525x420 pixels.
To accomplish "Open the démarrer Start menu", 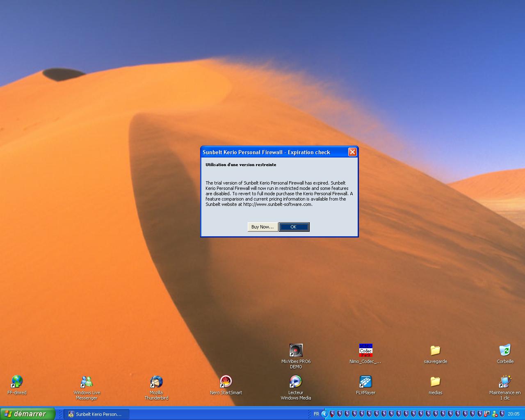I will pyautogui.click(x=27, y=414).
